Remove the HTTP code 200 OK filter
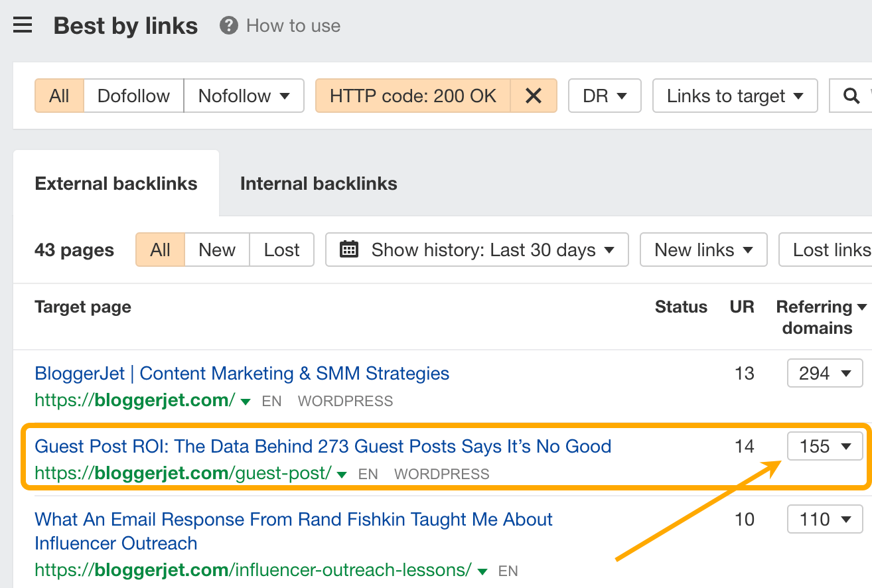 534,96
